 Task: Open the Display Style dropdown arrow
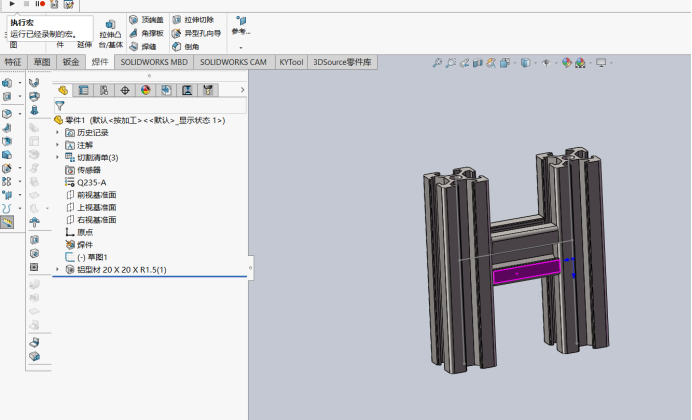pyautogui.click(x=535, y=63)
